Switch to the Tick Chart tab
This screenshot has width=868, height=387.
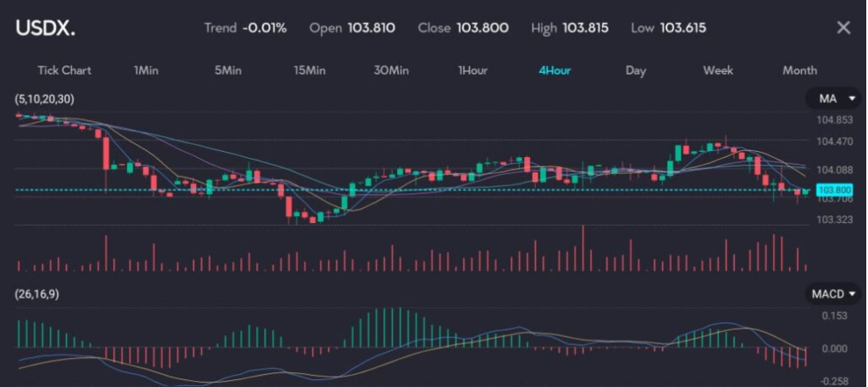pyautogui.click(x=63, y=70)
